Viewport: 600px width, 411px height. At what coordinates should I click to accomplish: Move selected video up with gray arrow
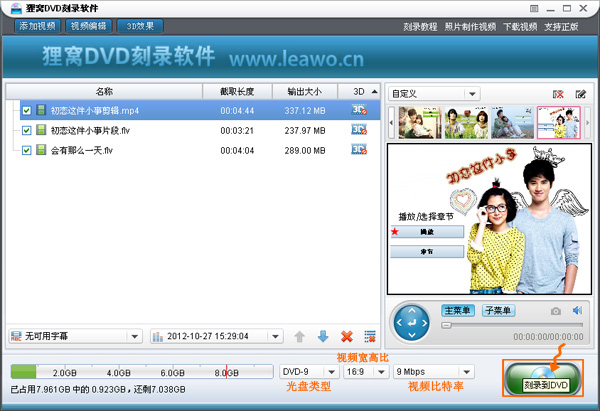pos(300,337)
